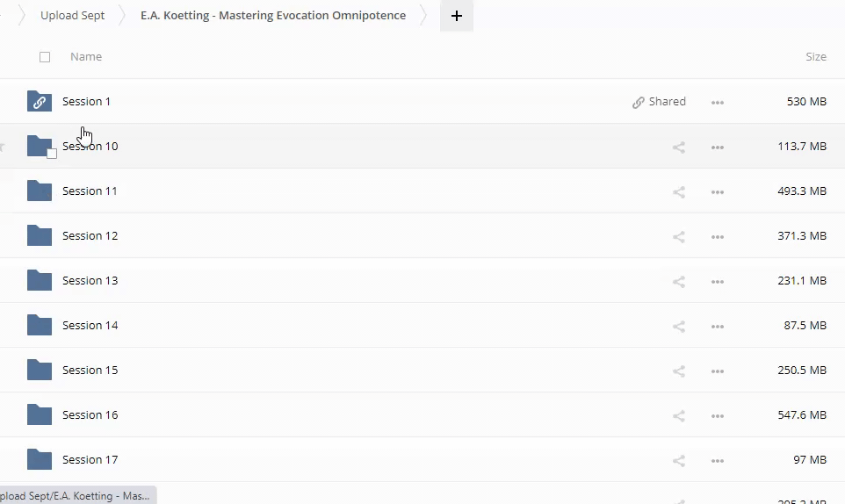Open share options for Session 14

click(x=678, y=326)
